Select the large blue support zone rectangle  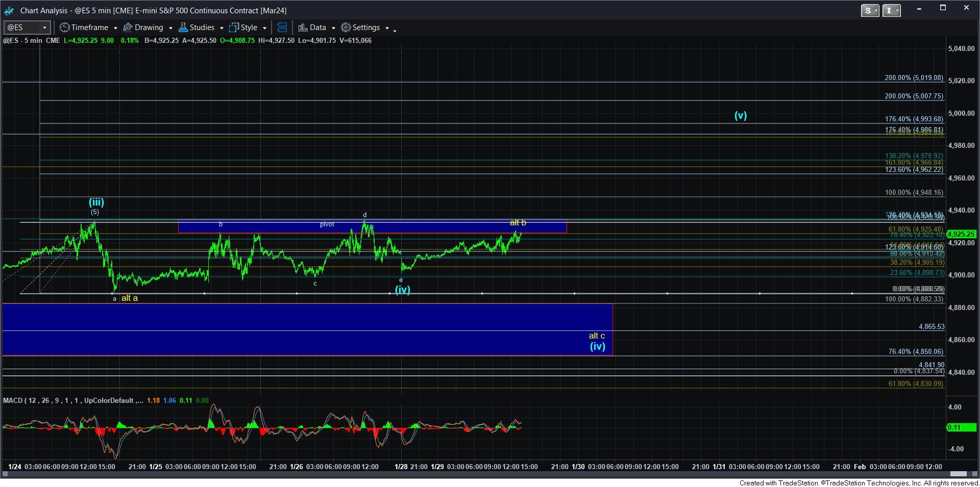307,329
